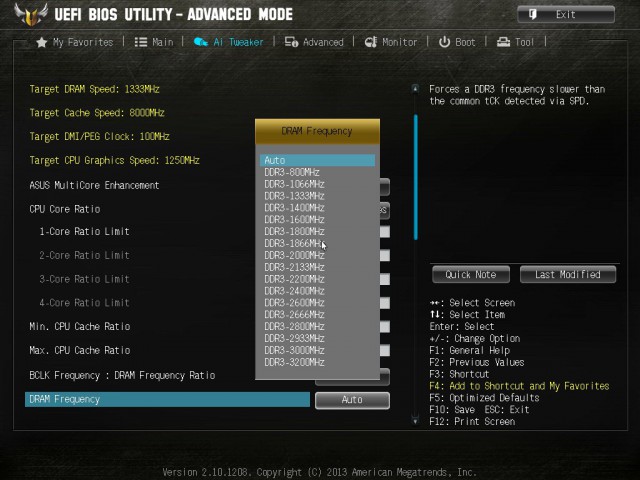Click F5: Optimized Defaults hint
The height and width of the screenshot is (480, 640).
(484, 398)
